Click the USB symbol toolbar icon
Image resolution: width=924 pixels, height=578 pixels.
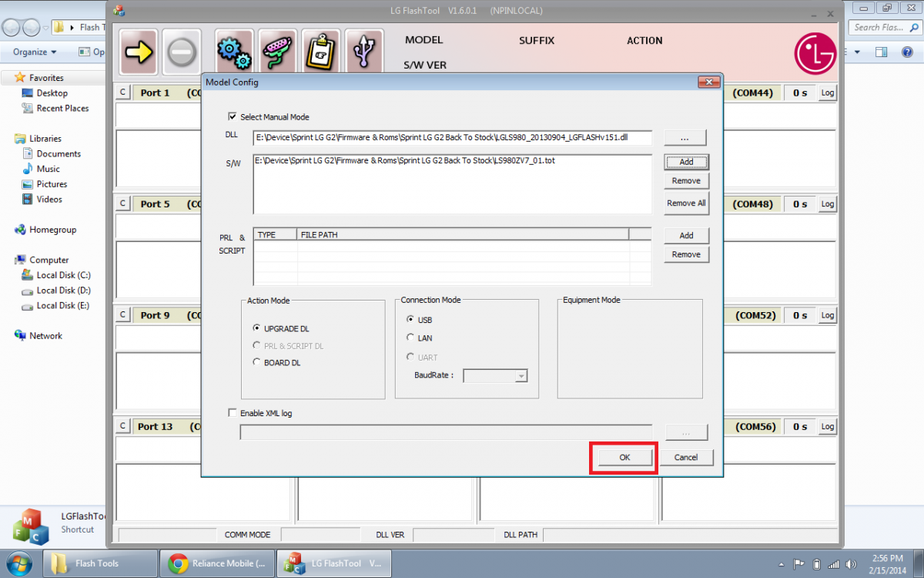pyautogui.click(x=364, y=52)
